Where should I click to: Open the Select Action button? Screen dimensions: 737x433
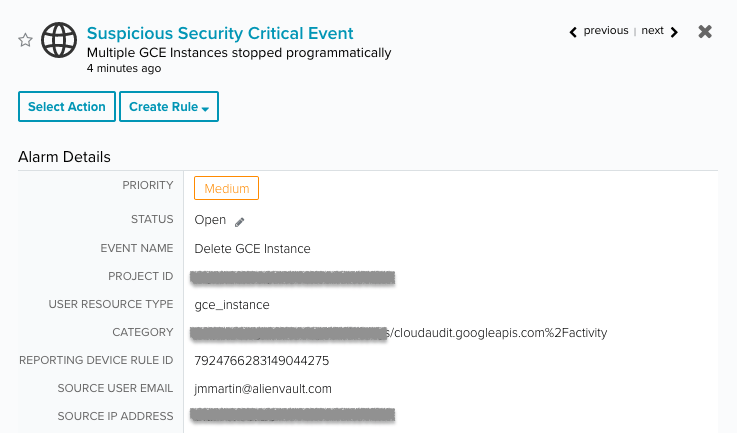point(67,107)
